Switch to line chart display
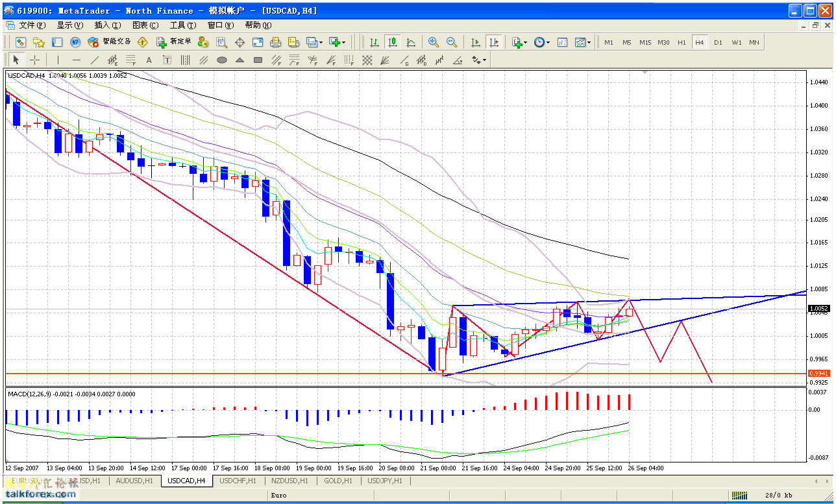Viewport: 836px width, 504px height. pyautogui.click(x=410, y=42)
